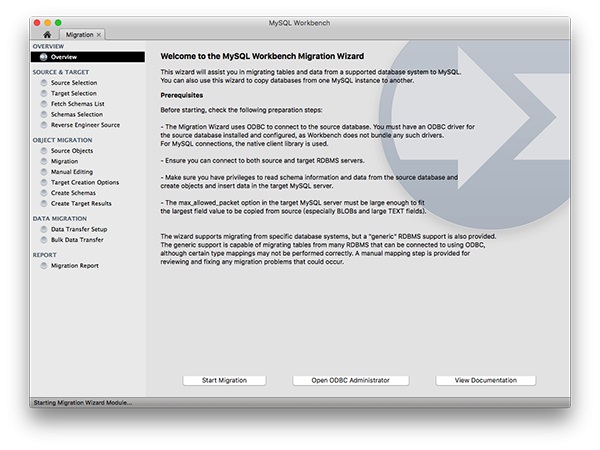Viewport: 600px width, 450px height.
Task: Go to Target Selection step
Action: click(73, 93)
